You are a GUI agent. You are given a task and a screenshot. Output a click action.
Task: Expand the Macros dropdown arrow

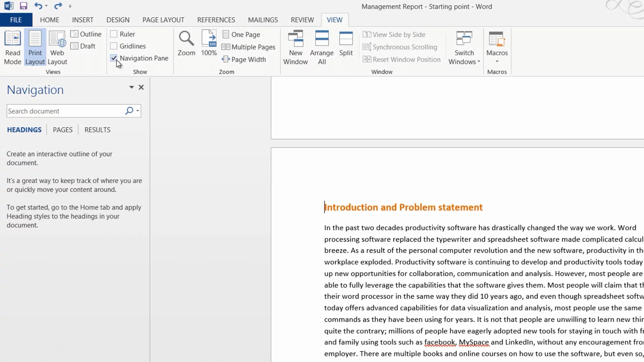coord(497,61)
